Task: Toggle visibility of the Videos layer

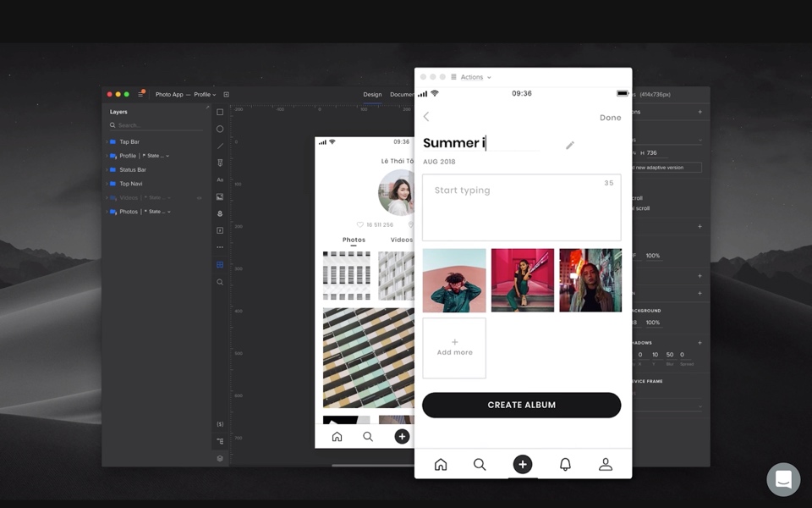Action: coord(199,197)
